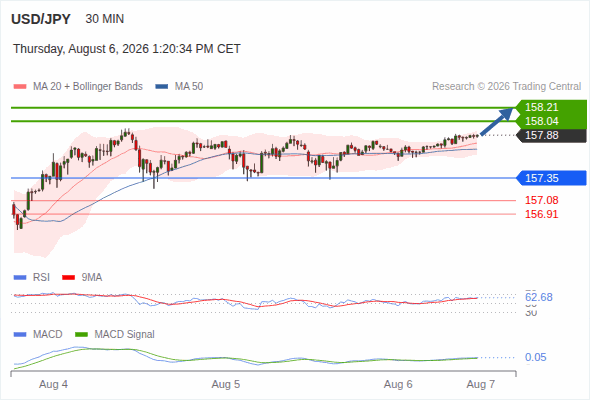
Task: Click the 30 MIN timeframe label
Action: (105, 19)
